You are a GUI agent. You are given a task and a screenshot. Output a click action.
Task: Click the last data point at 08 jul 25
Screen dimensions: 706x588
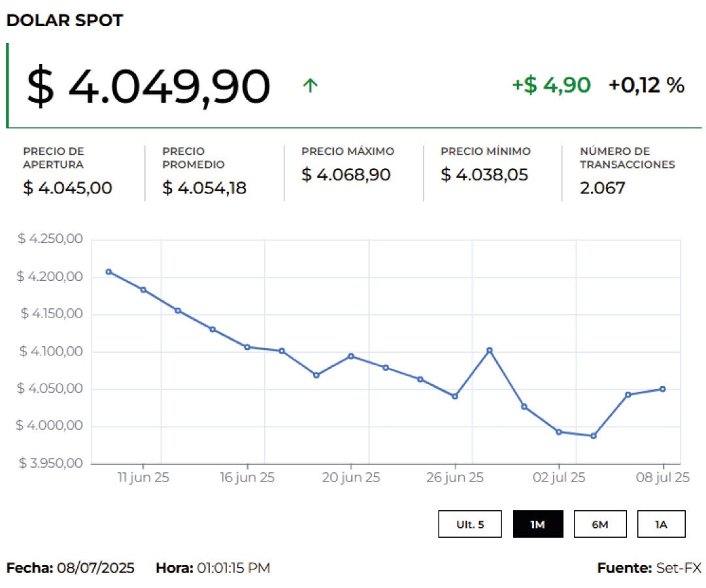click(662, 389)
